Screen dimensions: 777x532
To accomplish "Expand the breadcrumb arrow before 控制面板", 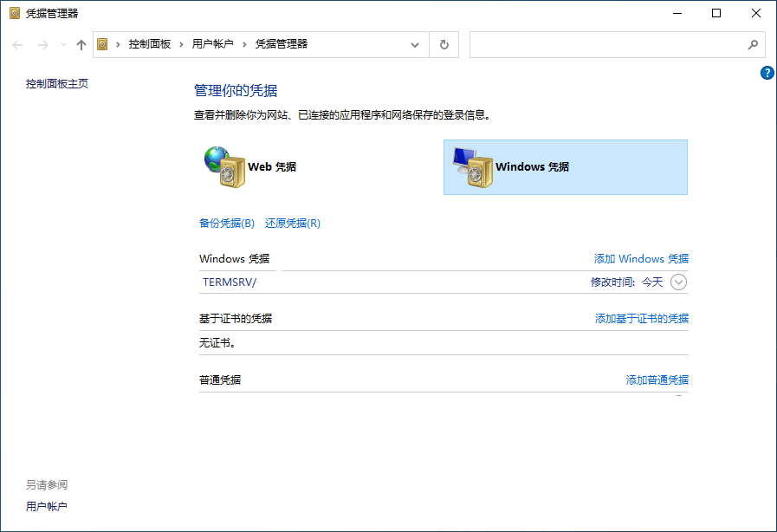I will (118, 45).
